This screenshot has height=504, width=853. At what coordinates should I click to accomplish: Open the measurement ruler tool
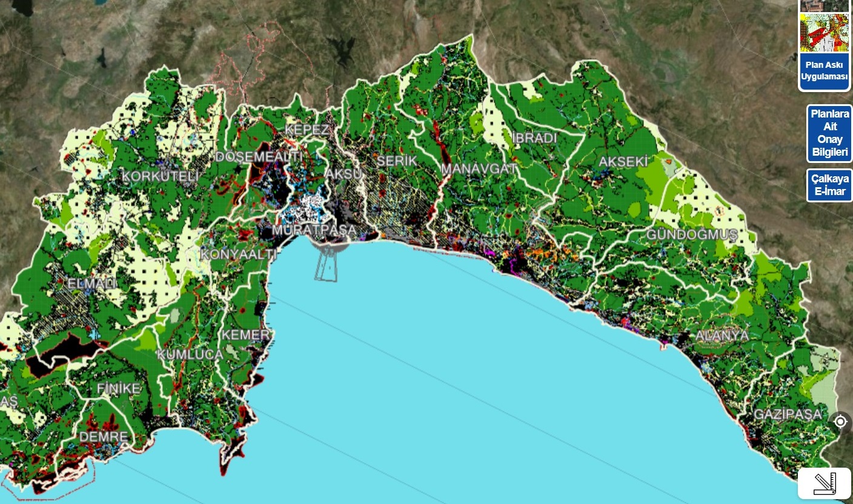pyautogui.click(x=825, y=483)
